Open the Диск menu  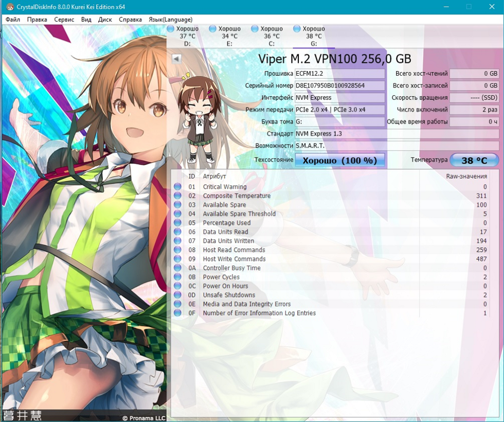[x=105, y=20]
